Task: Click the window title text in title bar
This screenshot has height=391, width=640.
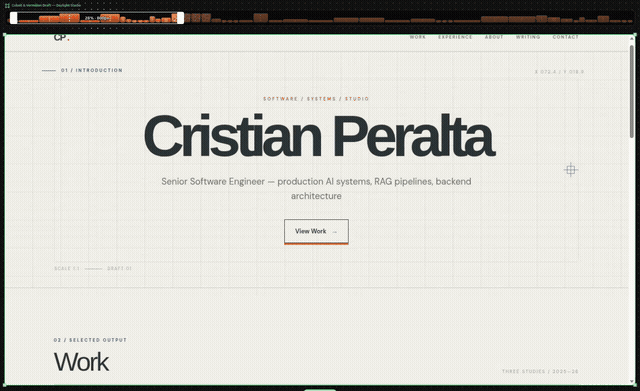Action: (46, 5)
